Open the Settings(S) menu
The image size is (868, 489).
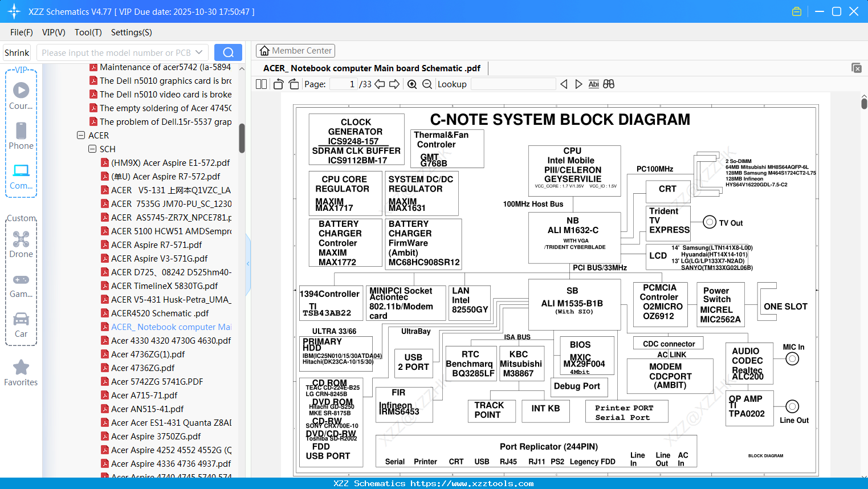pos(132,32)
